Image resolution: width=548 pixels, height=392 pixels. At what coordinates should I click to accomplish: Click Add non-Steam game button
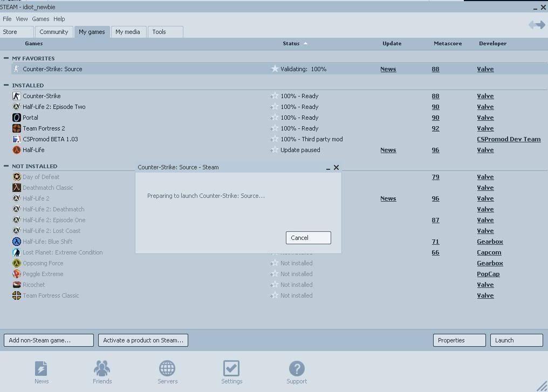coord(49,340)
